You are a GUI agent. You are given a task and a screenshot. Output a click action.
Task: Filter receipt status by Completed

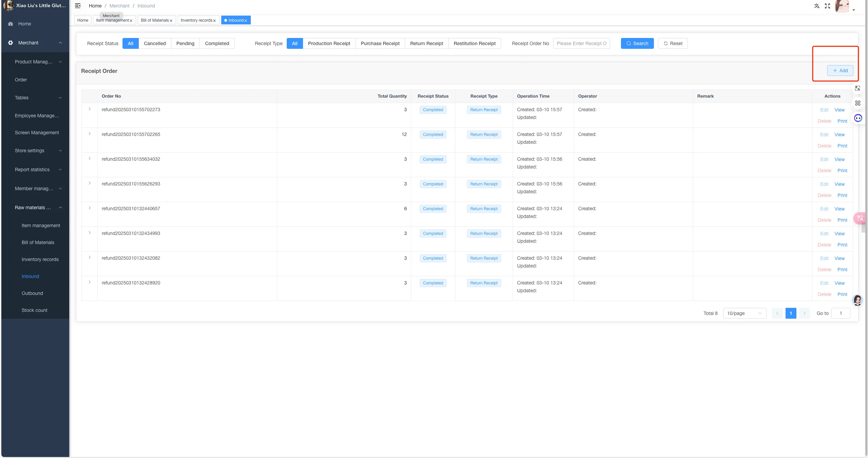217,43
